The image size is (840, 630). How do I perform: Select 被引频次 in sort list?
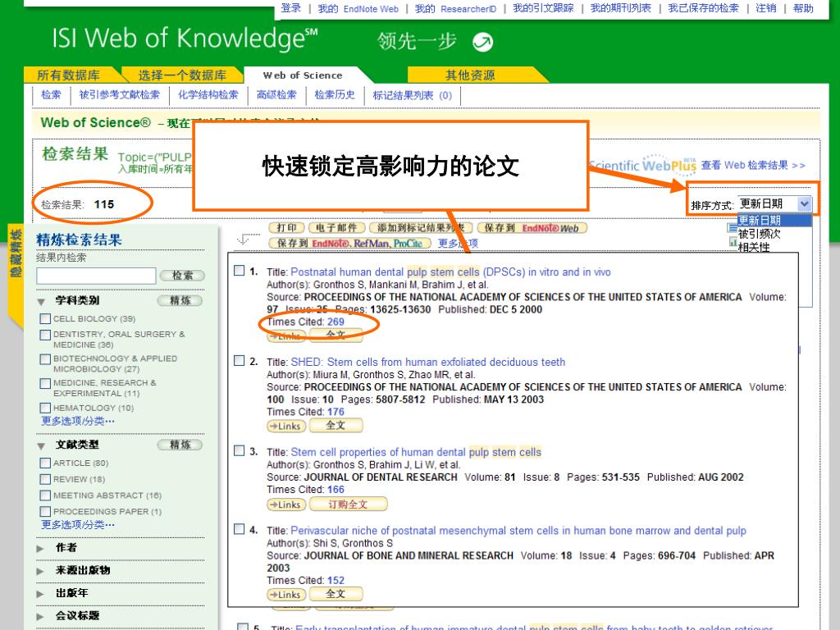[759, 234]
